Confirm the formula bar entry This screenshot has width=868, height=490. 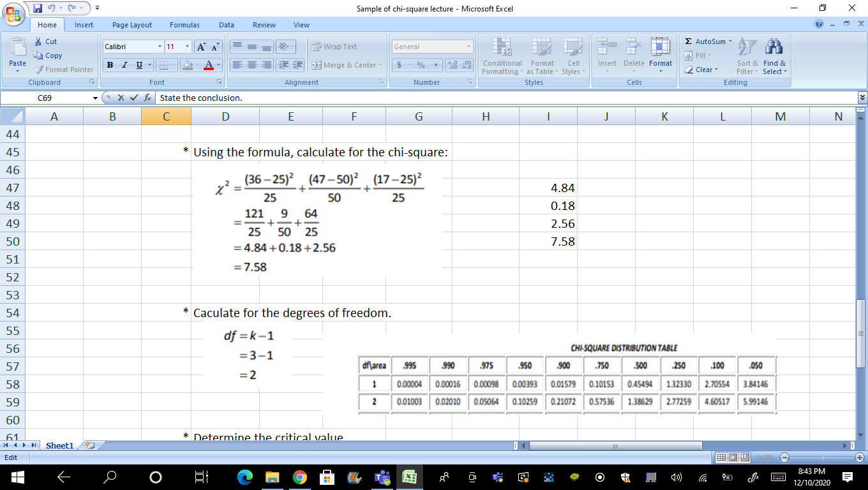coord(134,98)
